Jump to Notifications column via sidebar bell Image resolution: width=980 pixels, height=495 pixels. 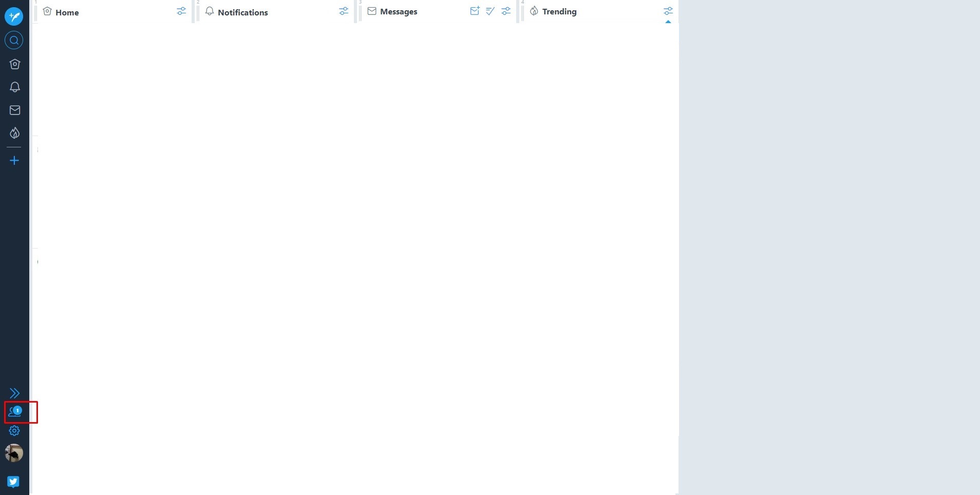point(14,87)
